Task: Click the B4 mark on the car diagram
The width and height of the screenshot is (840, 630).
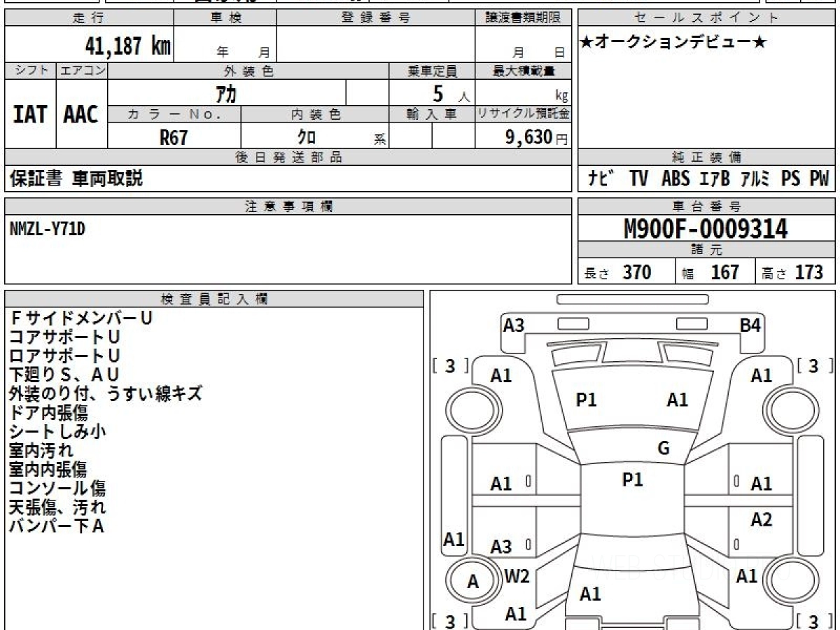Action: (750, 325)
